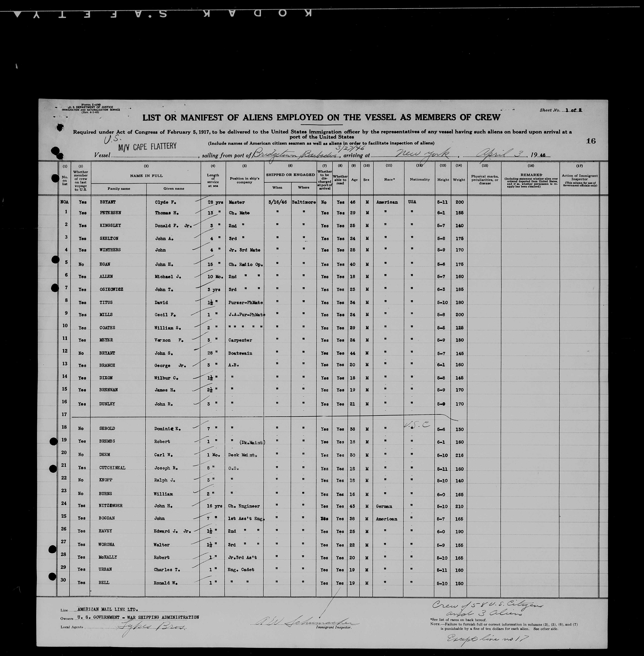Click the family name HAVEY
644x656 pixels.
[106, 531]
